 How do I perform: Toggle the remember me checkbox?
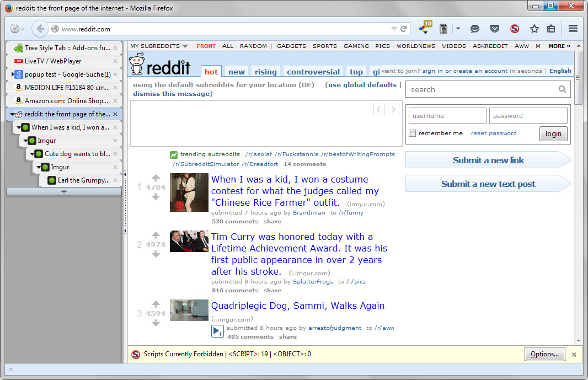pyautogui.click(x=412, y=133)
